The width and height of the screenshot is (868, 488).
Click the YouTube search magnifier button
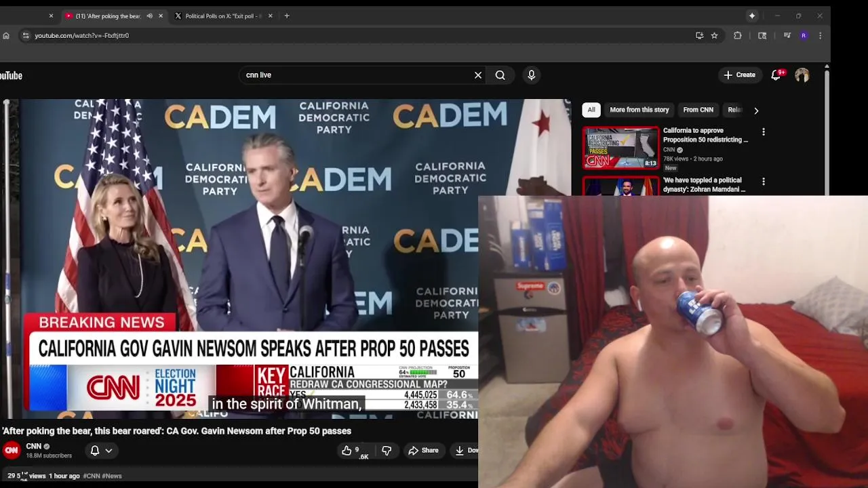pyautogui.click(x=500, y=75)
